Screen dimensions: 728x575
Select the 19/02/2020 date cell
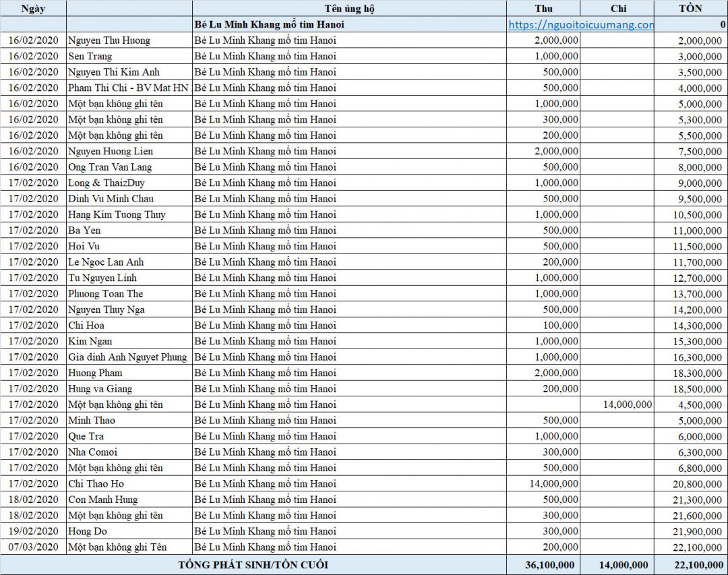pos(33,531)
